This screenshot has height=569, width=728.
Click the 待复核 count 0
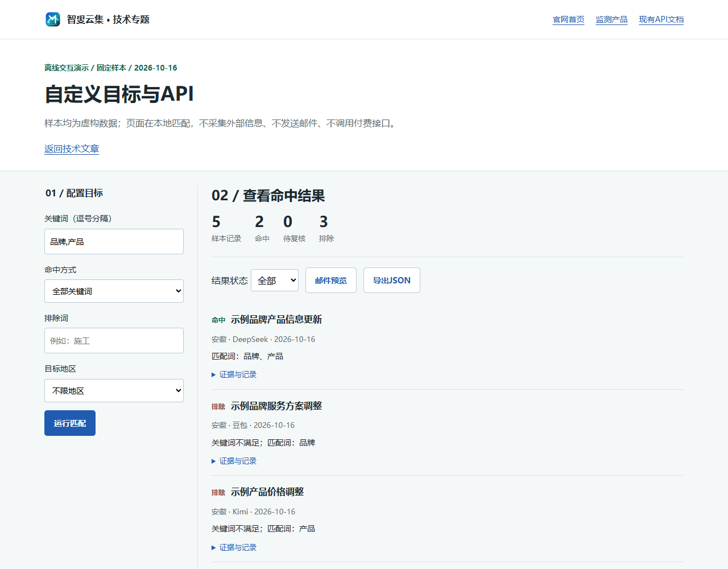click(288, 221)
